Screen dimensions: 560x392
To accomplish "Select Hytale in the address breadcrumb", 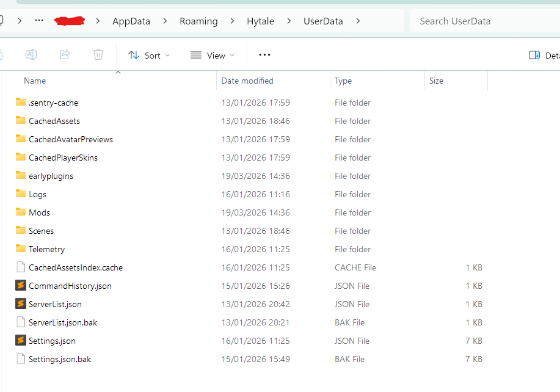I will click(x=260, y=21).
